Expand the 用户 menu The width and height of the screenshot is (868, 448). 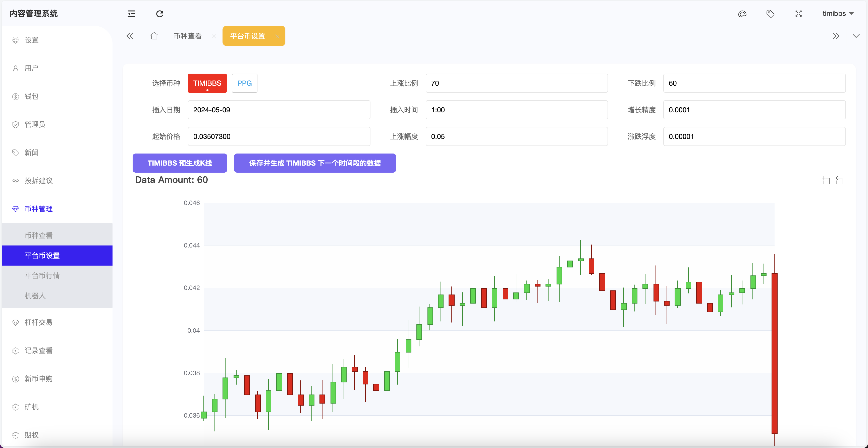tap(57, 68)
